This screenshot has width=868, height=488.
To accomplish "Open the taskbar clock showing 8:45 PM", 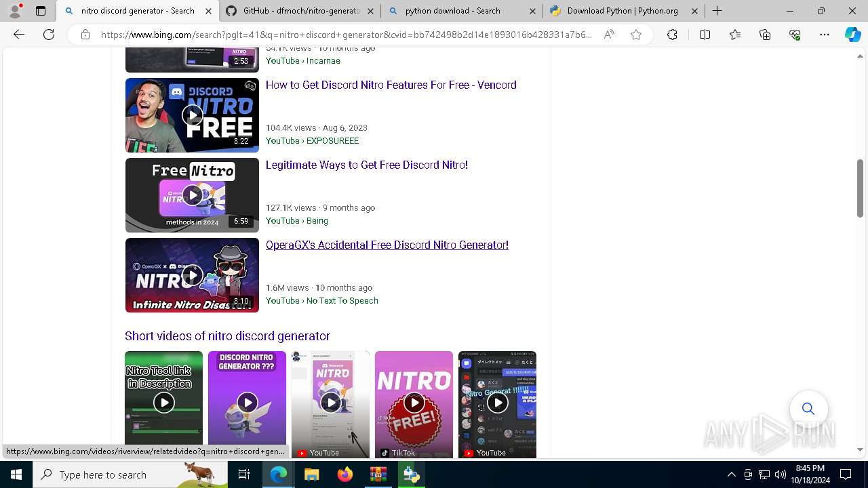I will [x=810, y=474].
